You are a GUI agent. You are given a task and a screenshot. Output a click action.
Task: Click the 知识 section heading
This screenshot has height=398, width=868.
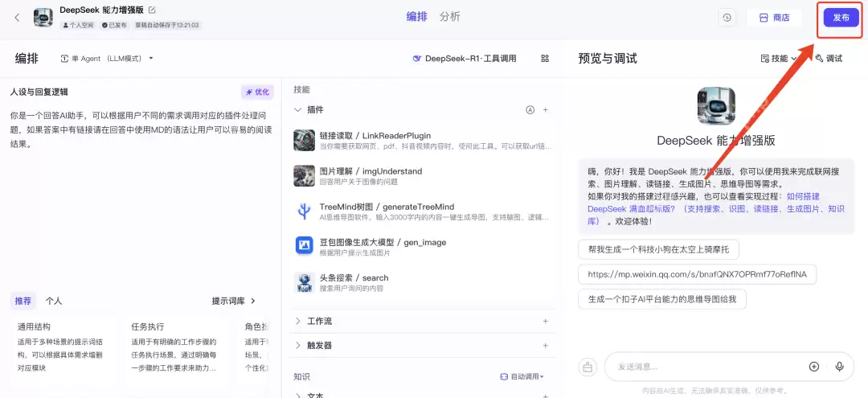tap(301, 376)
